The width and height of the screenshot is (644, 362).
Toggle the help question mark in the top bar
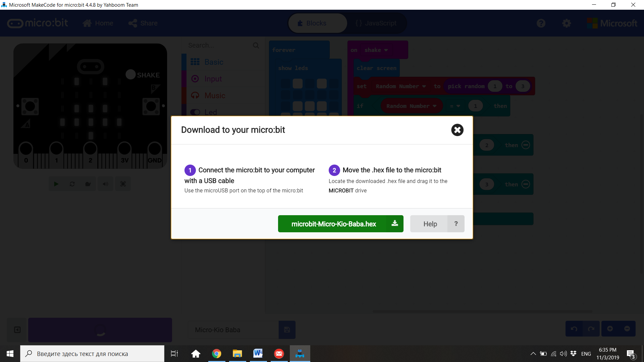[x=541, y=23]
